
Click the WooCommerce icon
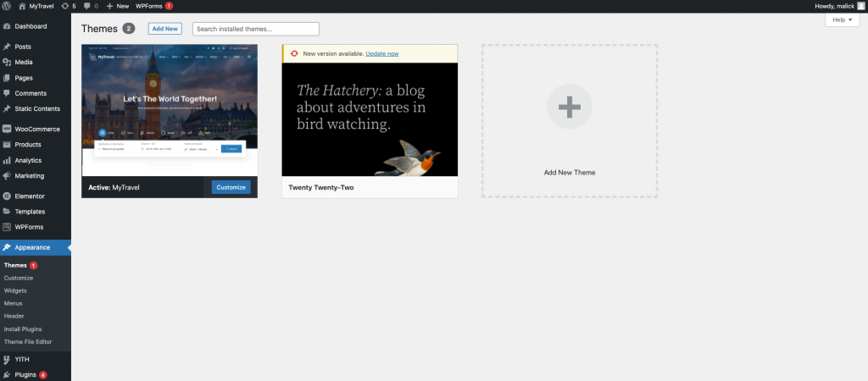click(x=7, y=129)
